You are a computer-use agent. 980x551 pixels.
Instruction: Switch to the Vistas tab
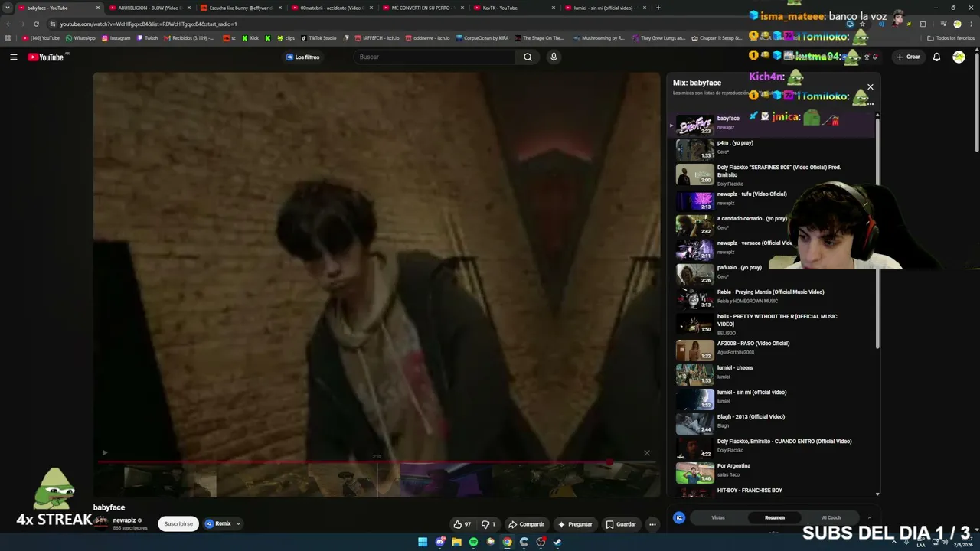[x=718, y=518]
